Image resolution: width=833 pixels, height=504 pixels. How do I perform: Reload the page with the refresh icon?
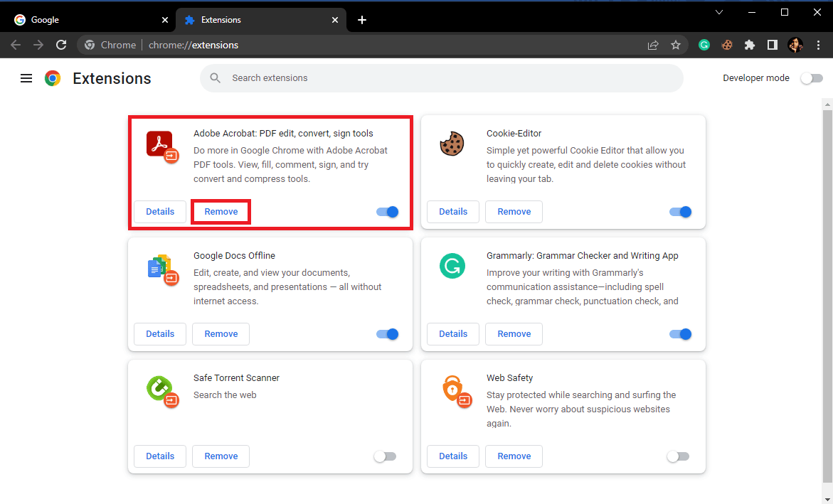click(62, 45)
